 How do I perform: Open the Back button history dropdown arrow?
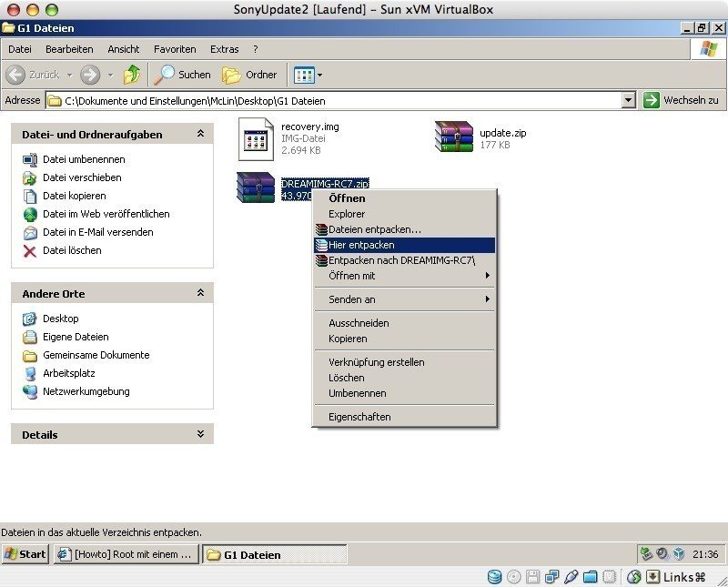[x=69, y=75]
